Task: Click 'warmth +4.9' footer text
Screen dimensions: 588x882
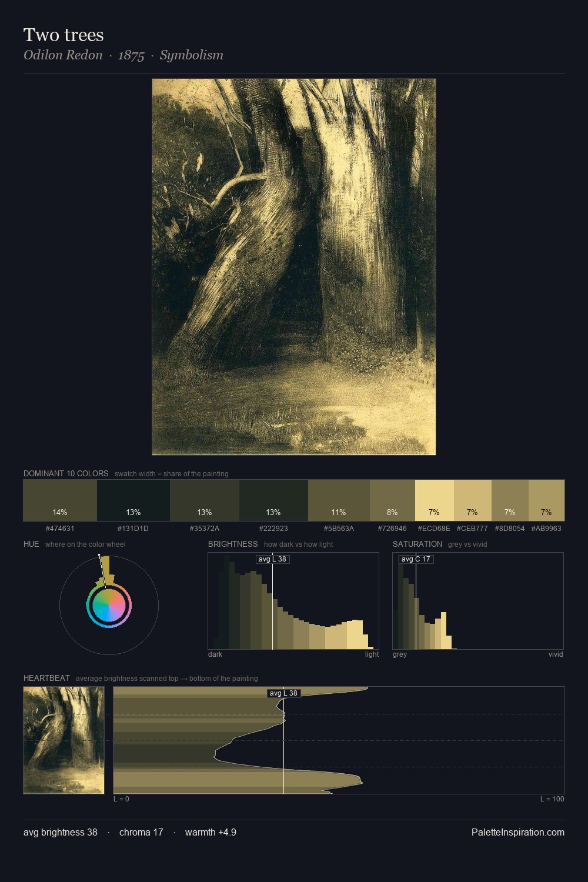Action: click(x=211, y=833)
